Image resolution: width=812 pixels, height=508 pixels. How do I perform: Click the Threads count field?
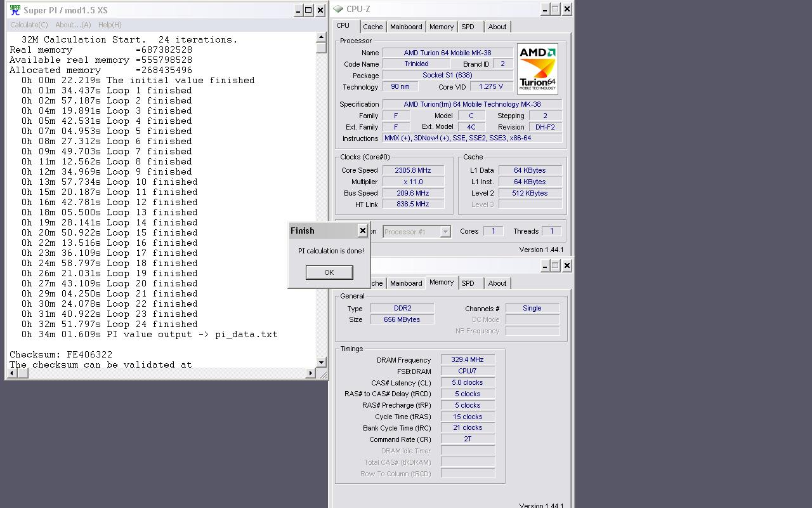(551, 231)
